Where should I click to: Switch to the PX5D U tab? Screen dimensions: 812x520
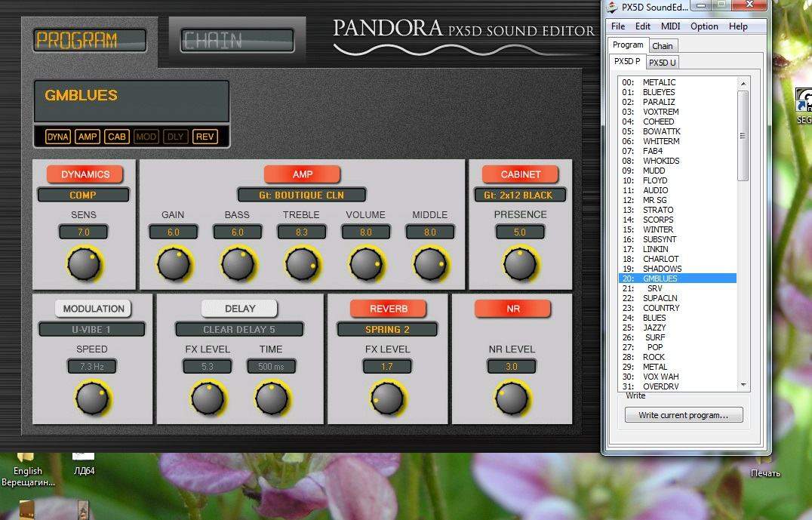pyautogui.click(x=663, y=62)
